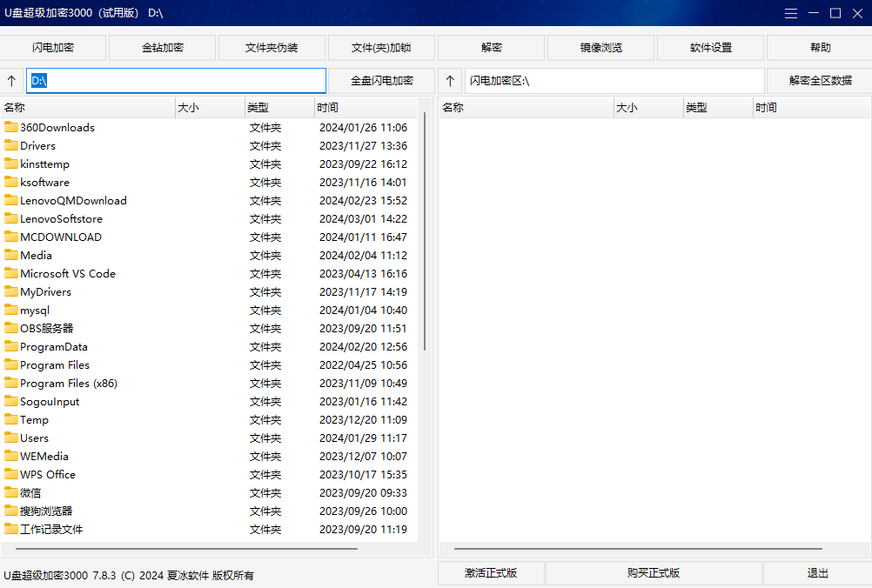Select the 闪电加密 (Flash Encryption) toolbar icon

54,47
